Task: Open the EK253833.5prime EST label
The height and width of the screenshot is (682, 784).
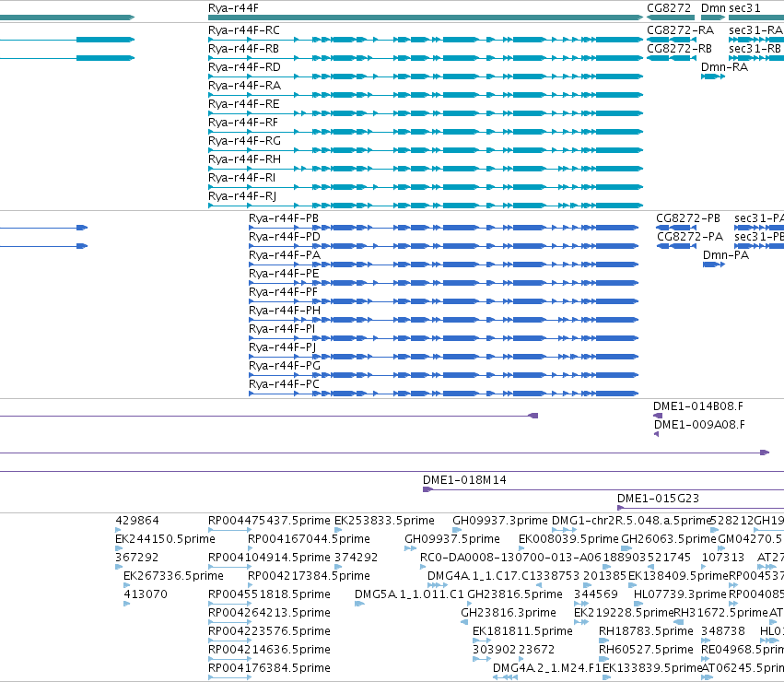Action: tap(384, 521)
